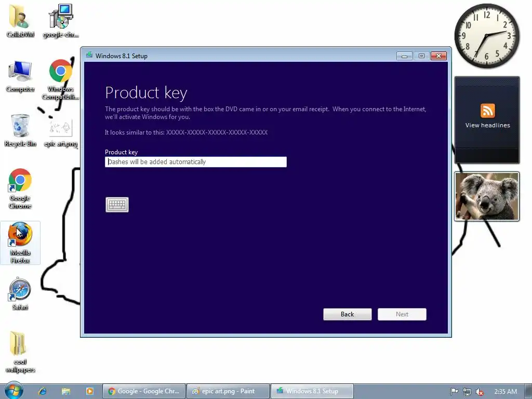Go Back in Windows 8.1 Setup
Screen dimensions: 532x399
(x=348, y=314)
